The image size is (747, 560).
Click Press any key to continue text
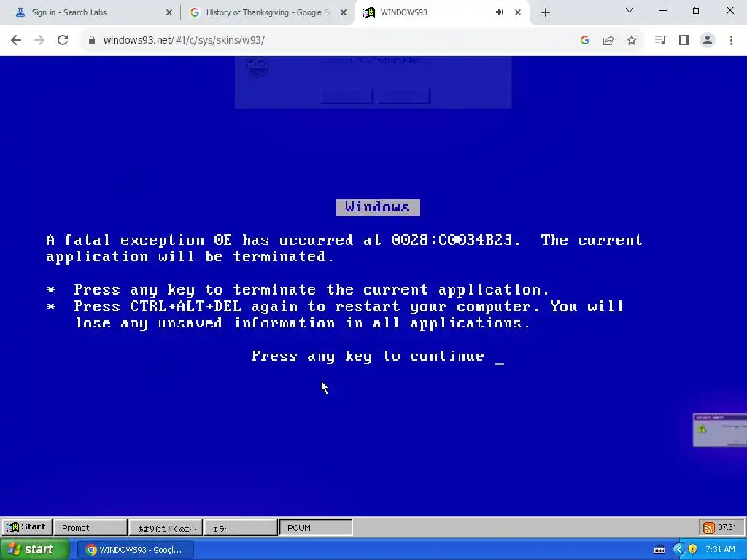[368, 356]
